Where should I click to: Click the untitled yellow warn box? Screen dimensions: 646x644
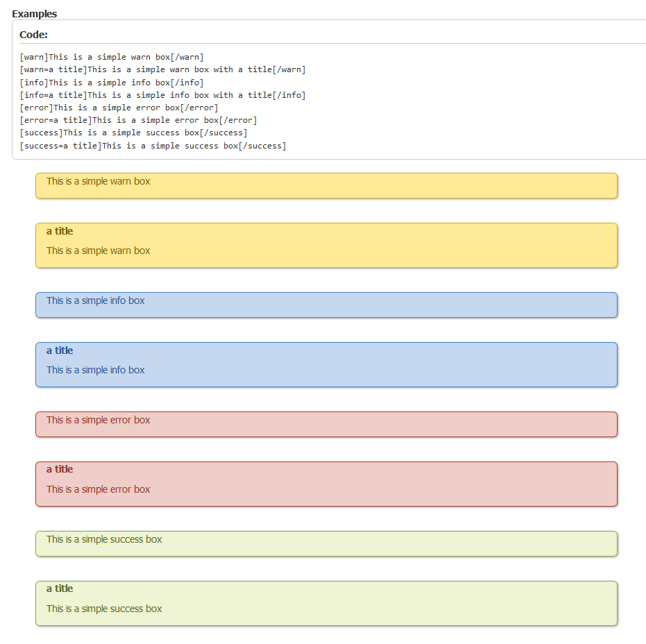pyautogui.click(x=326, y=185)
